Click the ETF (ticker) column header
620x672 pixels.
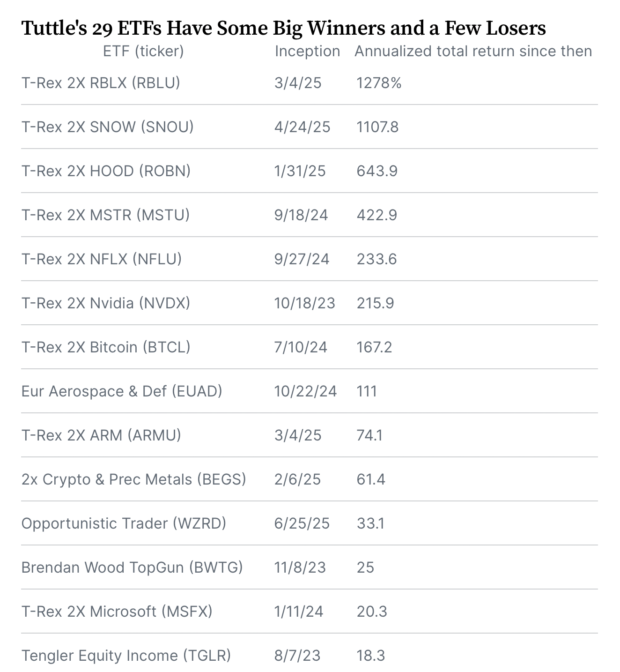(x=143, y=51)
